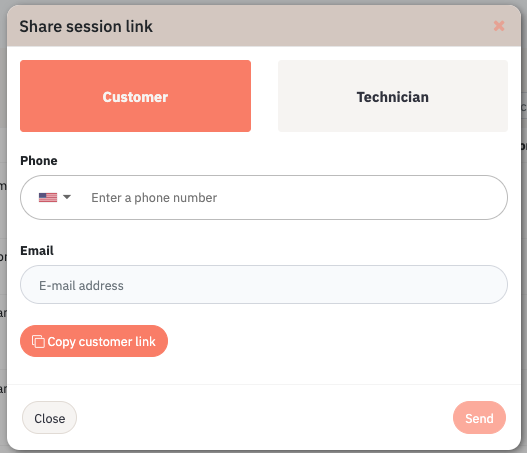Send the session link

479,418
